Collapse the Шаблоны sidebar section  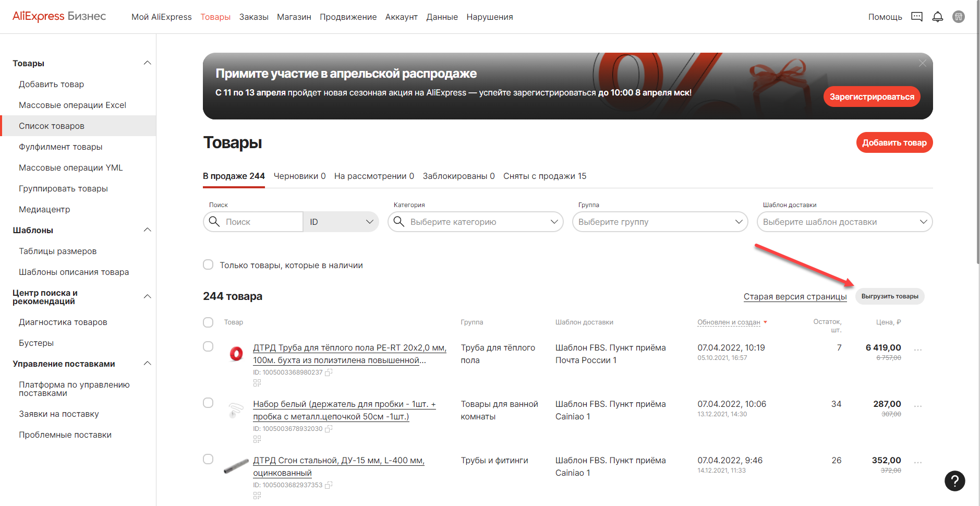point(148,230)
